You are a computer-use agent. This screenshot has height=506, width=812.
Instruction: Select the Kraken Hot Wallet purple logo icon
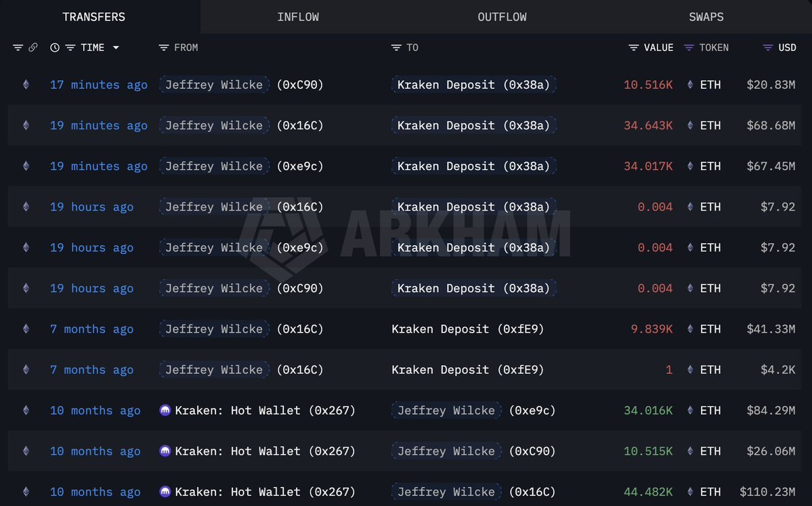pos(165,410)
